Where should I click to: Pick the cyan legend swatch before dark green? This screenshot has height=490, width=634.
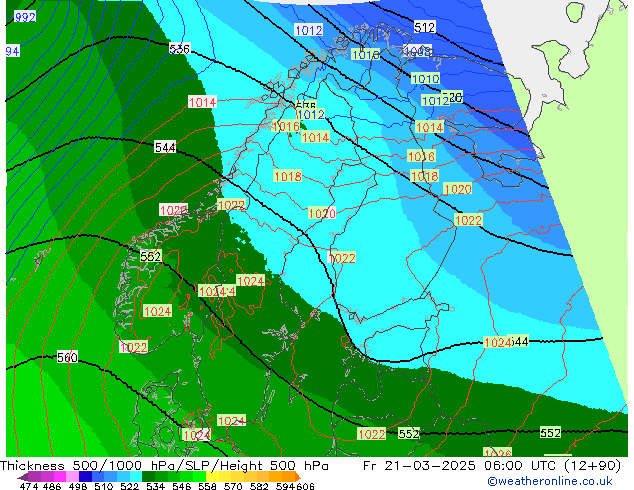(x=136, y=476)
